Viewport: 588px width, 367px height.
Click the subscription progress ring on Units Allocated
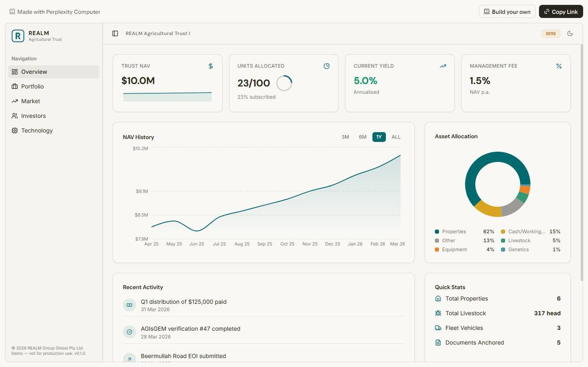[284, 82]
